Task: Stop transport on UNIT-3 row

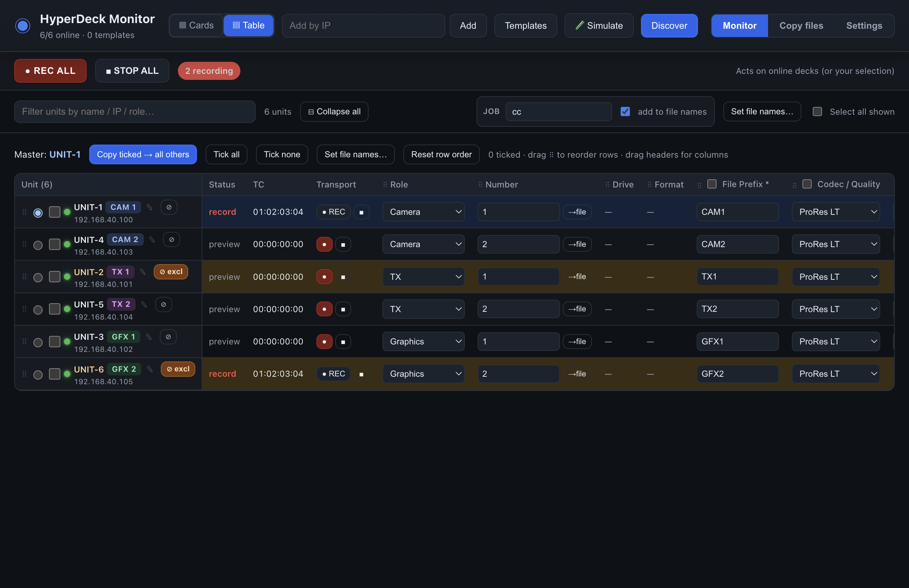Action: click(x=343, y=341)
